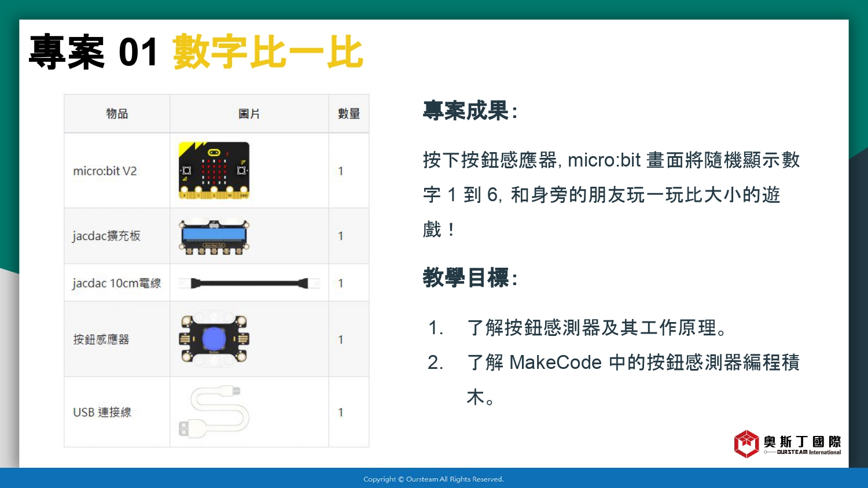Click the quantity 1 in jacdac擴充板 row
Screen dimensions: 868x488
click(x=341, y=236)
